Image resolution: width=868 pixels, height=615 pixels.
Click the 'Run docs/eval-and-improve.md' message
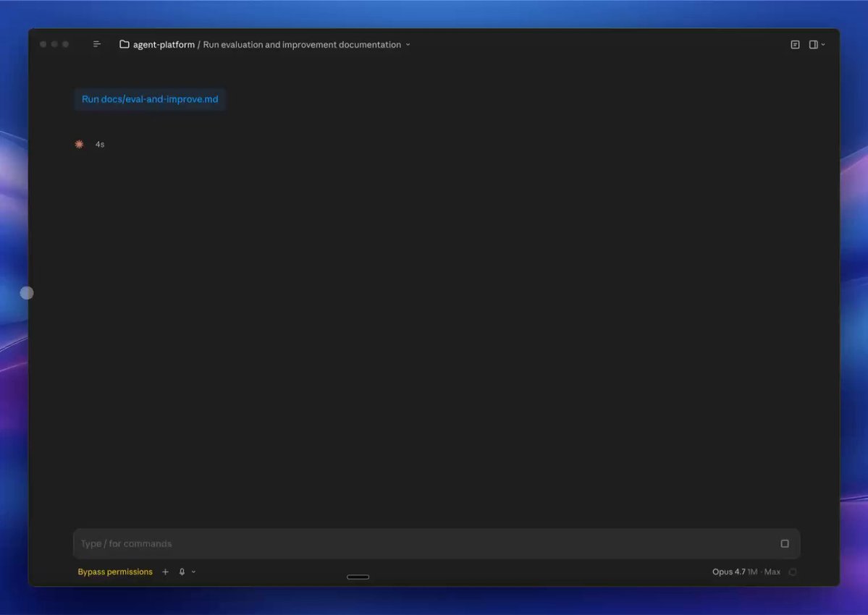coord(150,100)
